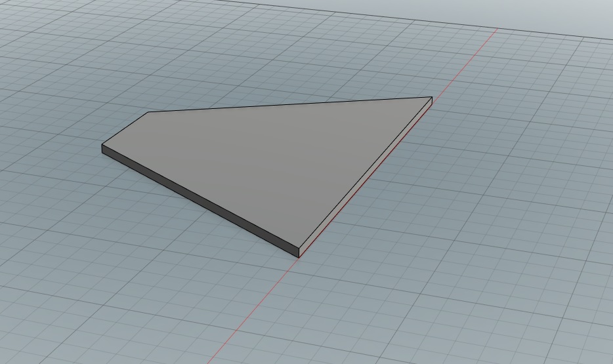This screenshot has width=613, height=364.
Task: Select the narrow light side face beside red axis
Action: [366, 177]
